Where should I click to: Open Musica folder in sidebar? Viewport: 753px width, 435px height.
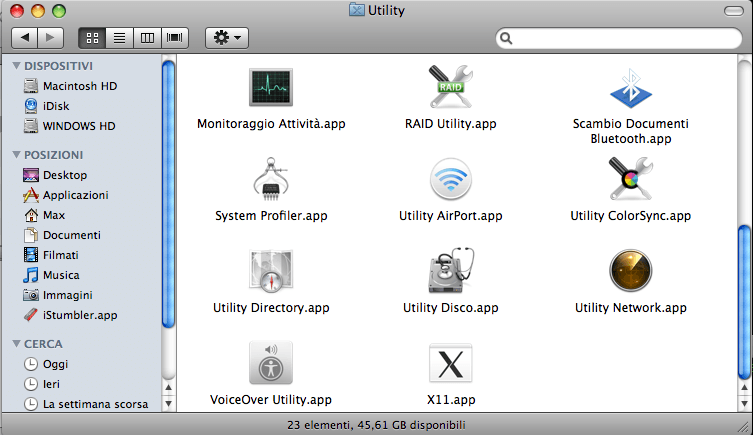(x=51, y=275)
